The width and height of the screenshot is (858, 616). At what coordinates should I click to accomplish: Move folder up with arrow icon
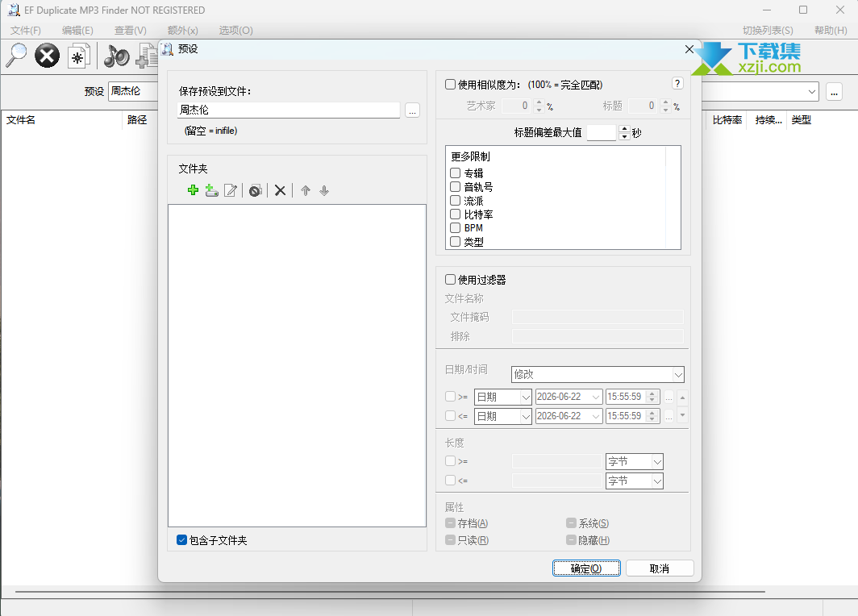(306, 190)
